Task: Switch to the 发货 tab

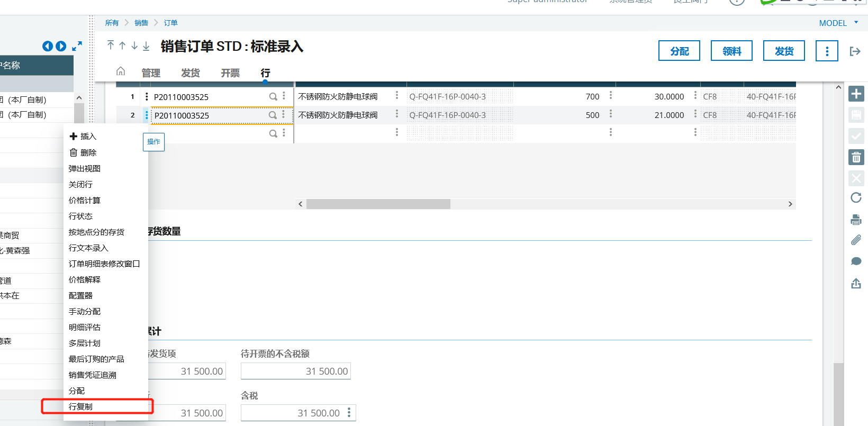Action: click(191, 73)
